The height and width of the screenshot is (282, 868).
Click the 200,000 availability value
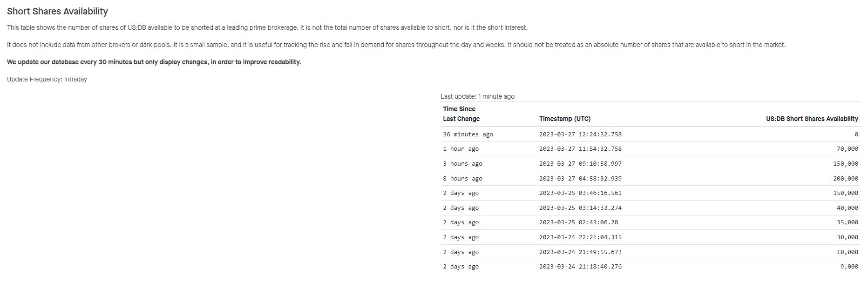pyautogui.click(x=845, y=179)
